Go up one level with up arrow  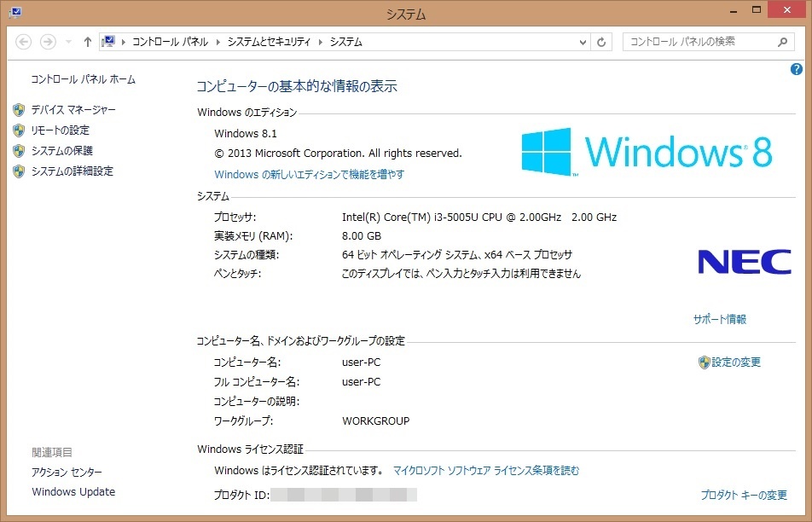pyautogui.click(x=88, y=42)
